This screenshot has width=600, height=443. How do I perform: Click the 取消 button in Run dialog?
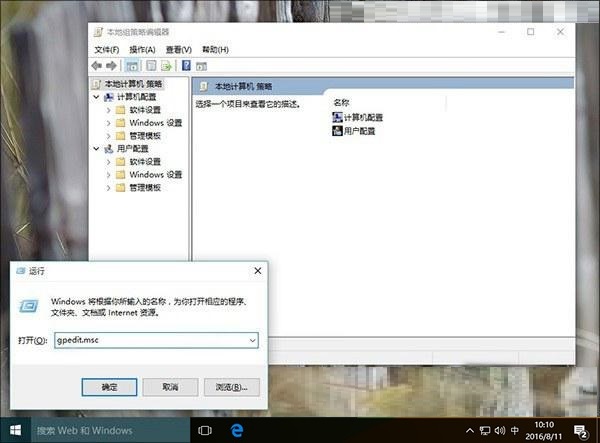pyautogui.click(x=170, y=387)
